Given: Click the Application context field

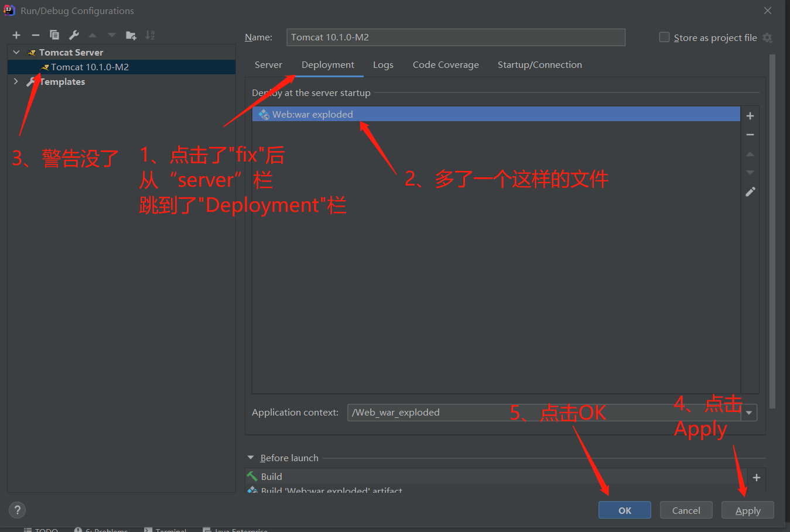Looking at the screenshot, I should [544, 412].
